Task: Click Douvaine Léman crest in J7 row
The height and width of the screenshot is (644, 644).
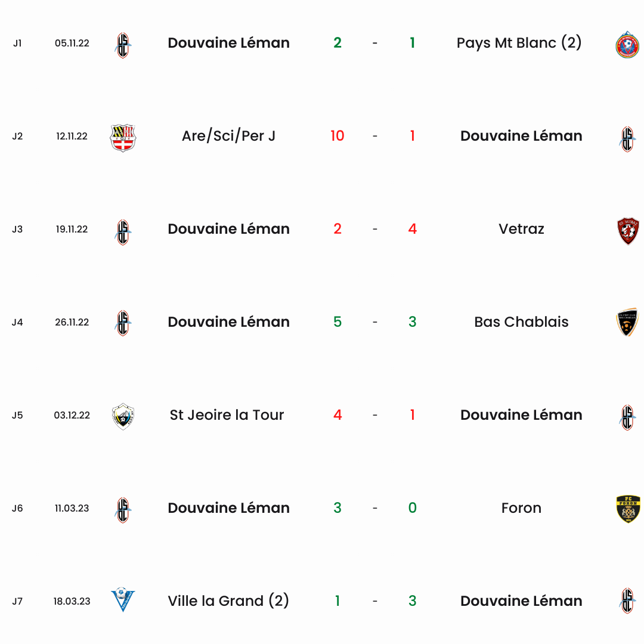Action: (627, 600)
